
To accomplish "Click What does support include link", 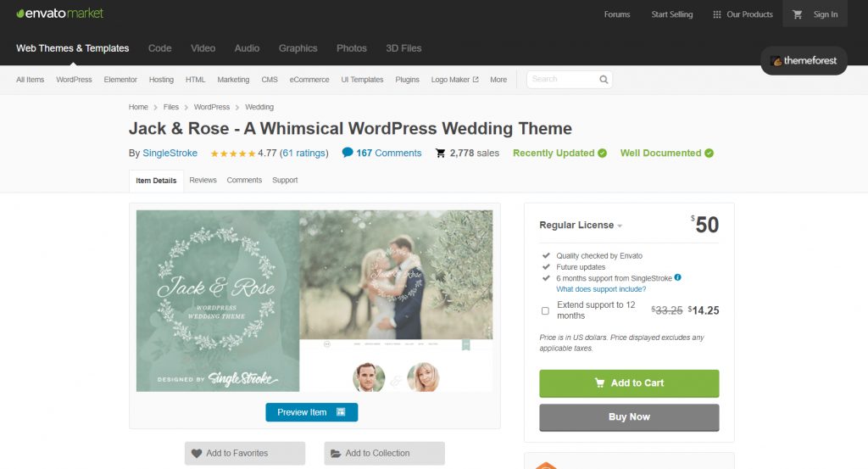I will pos(601,289).
